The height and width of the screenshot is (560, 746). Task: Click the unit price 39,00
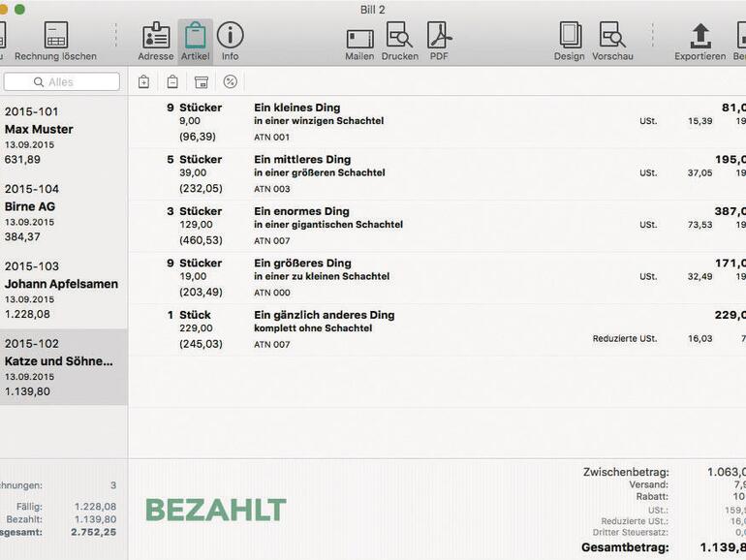(x=193, y=172)
